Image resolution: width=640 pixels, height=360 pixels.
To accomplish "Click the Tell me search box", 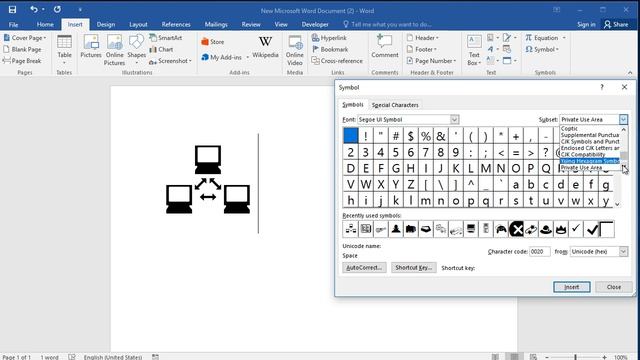I will (x=387, y=24).
